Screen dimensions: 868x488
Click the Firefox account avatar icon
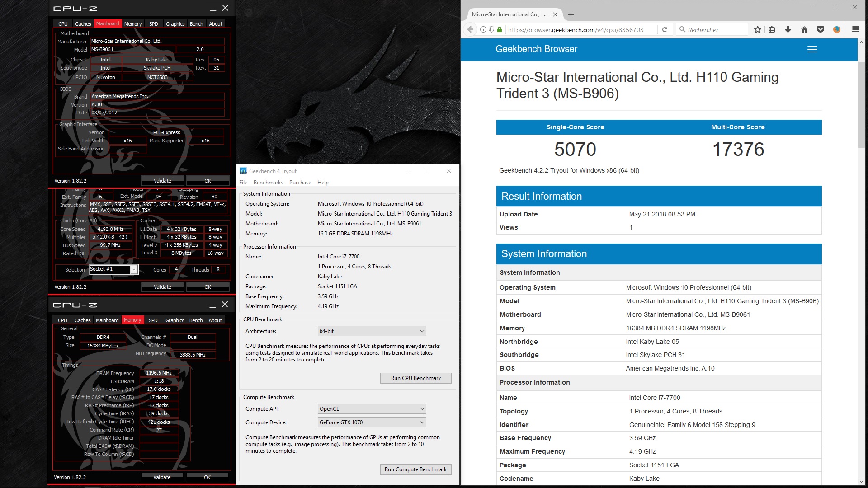click(x=836, y=29)
